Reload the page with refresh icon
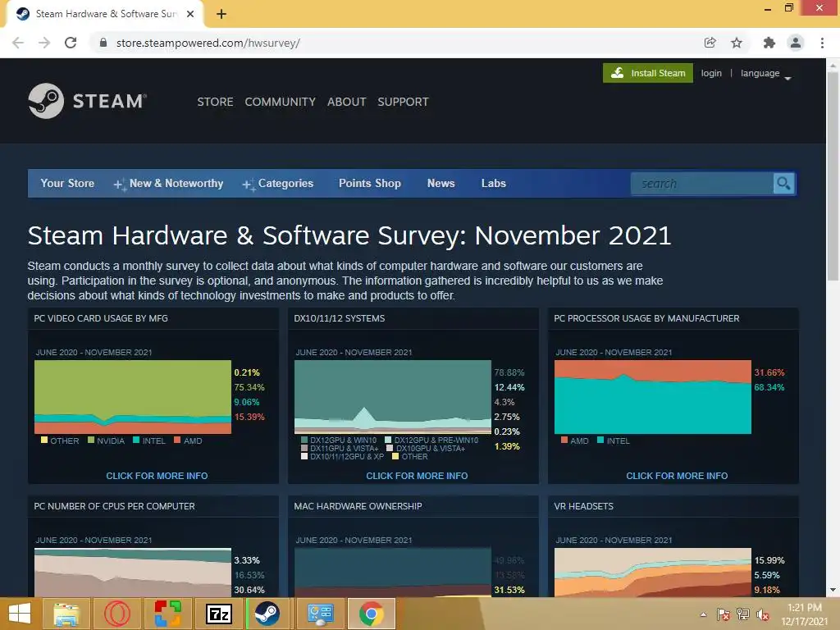This screenshot has height=630, width=840. point(71,43)
